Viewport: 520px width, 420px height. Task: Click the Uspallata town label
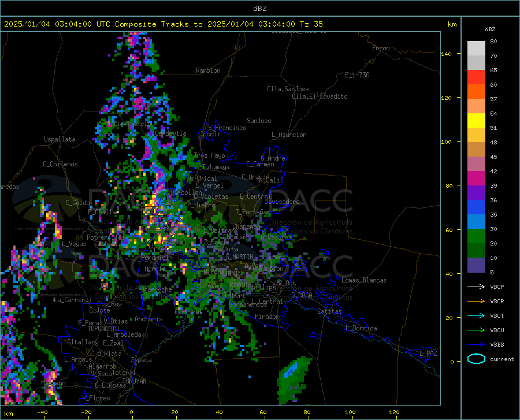click(x=60, y=139)
